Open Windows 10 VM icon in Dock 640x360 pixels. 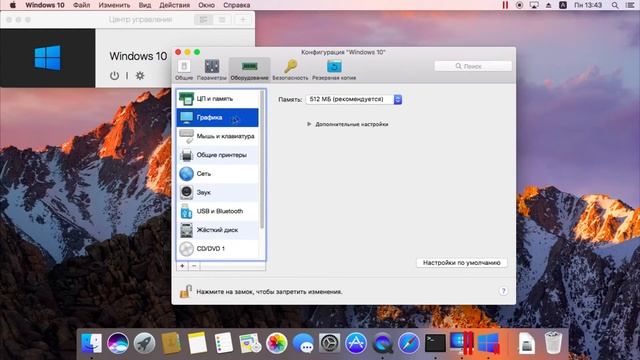pyautogui.click(x=489, y=343)
